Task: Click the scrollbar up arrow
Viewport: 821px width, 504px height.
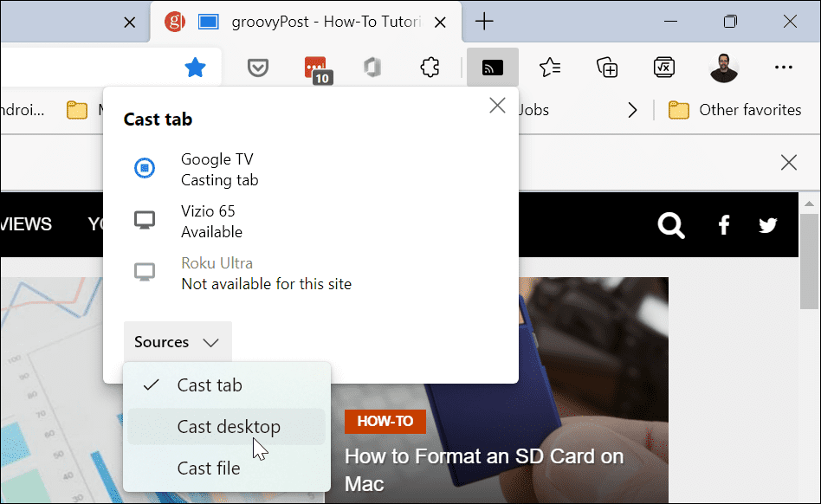Action: pos(810,203)
